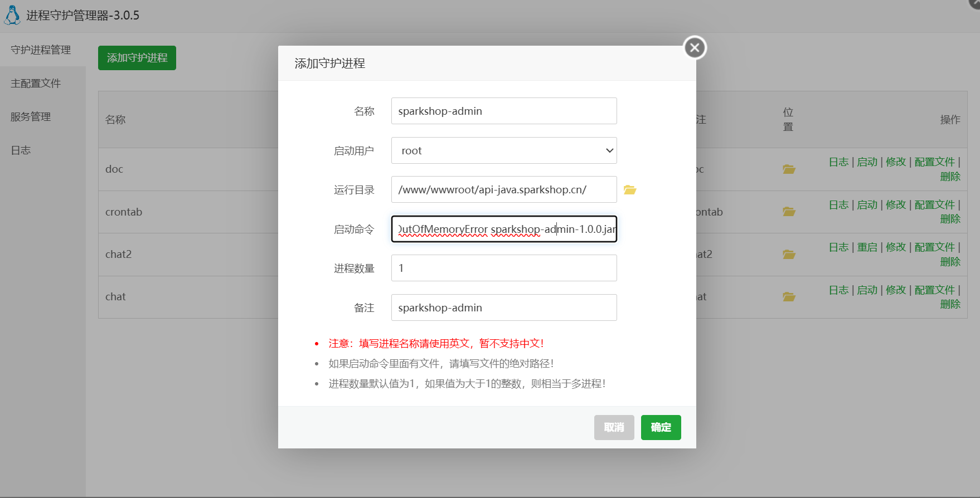The width and height of the screenshot is (980, 498).
Task: Cancel with the 取消 button
Action: pos(614,427)
